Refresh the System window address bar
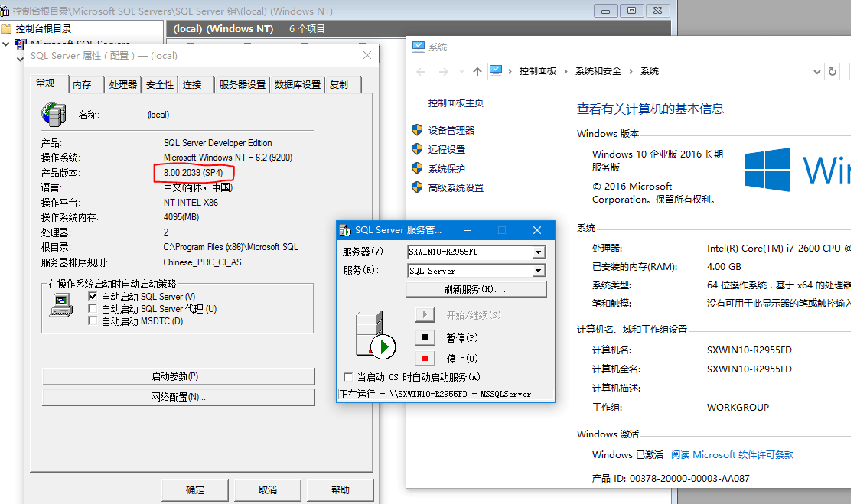This screenshot has height=504, width=857. coord(833,72)
